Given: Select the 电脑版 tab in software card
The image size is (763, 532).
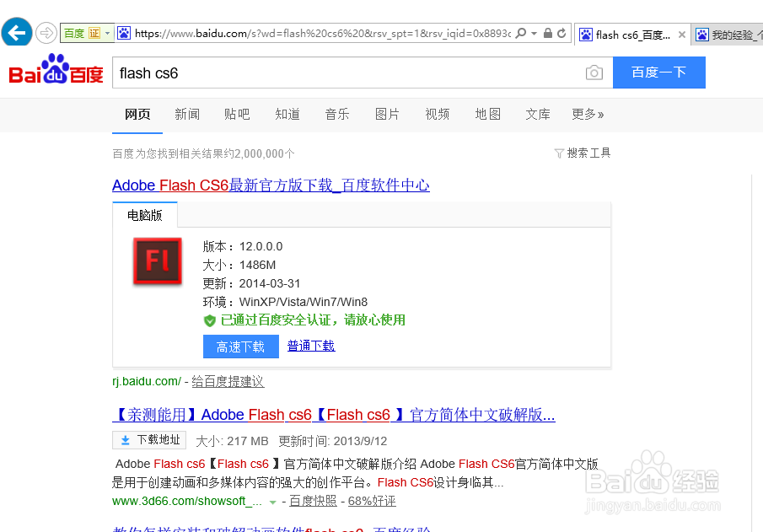Looking at the screenshot, I should tap(144, 215).
